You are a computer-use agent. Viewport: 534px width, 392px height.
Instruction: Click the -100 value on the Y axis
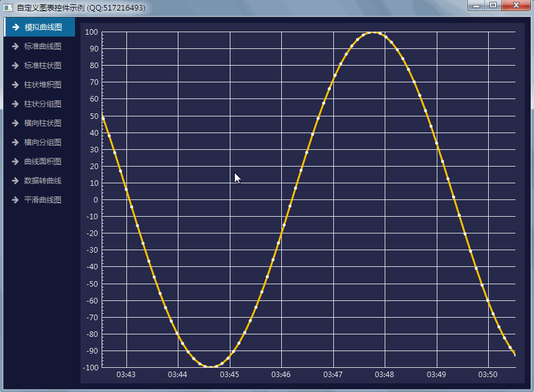point(90,368)
